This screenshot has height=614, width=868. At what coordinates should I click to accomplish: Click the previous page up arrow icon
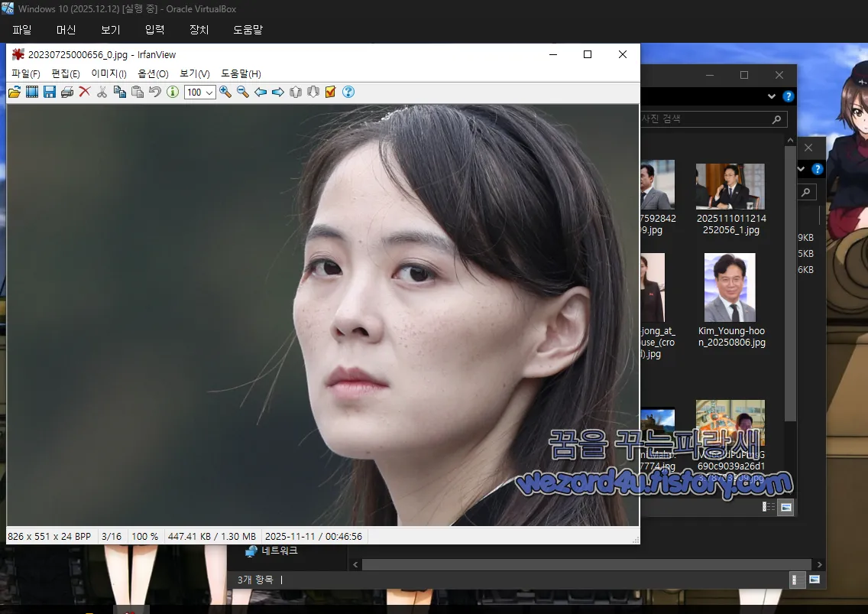pos(296,92)
